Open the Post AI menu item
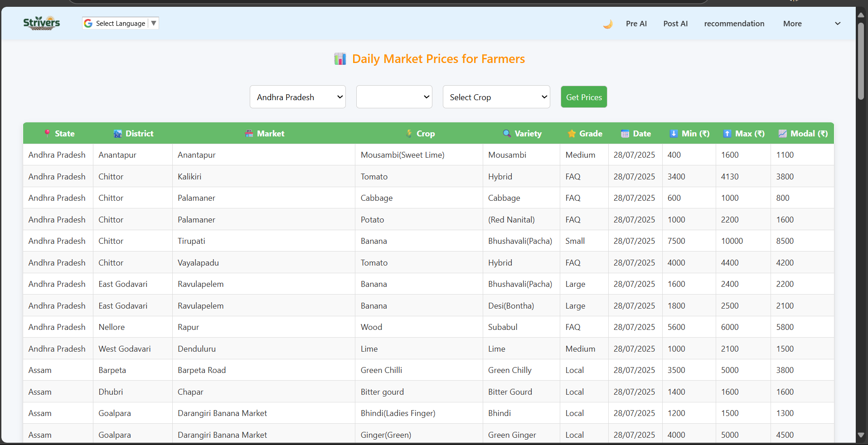 coord(675,24)
